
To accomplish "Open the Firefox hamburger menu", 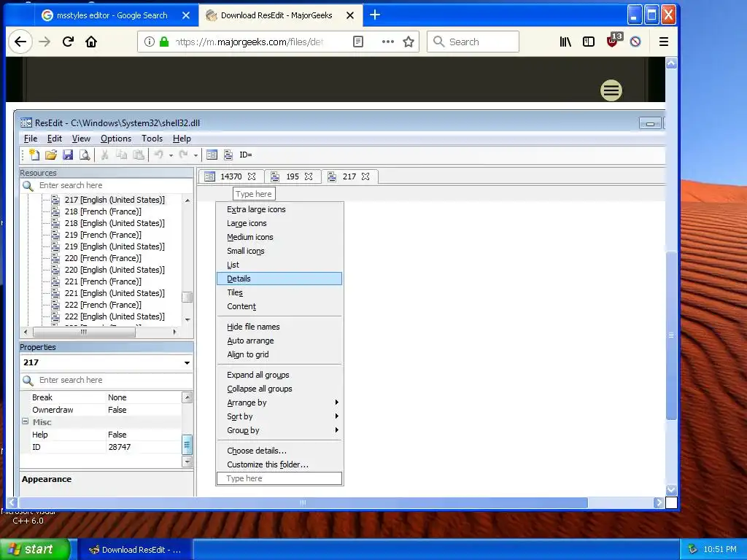I will [x=664, y=42].
